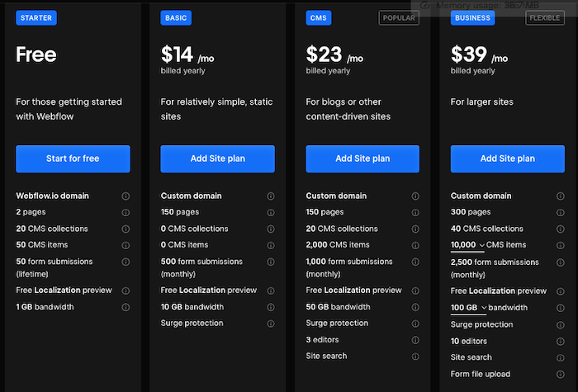Show info for Starter's 20 CMS collections

click(126, 229)
